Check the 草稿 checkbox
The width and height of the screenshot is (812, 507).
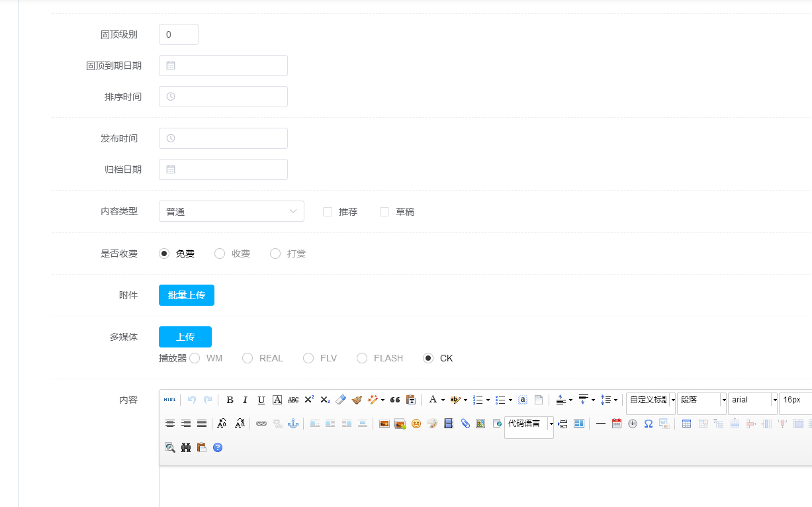pyautogui.click(x=384, y=212)
